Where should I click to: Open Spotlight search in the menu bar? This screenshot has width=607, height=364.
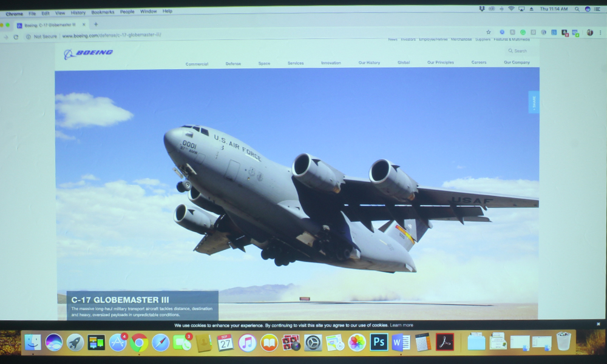(577, 9)
